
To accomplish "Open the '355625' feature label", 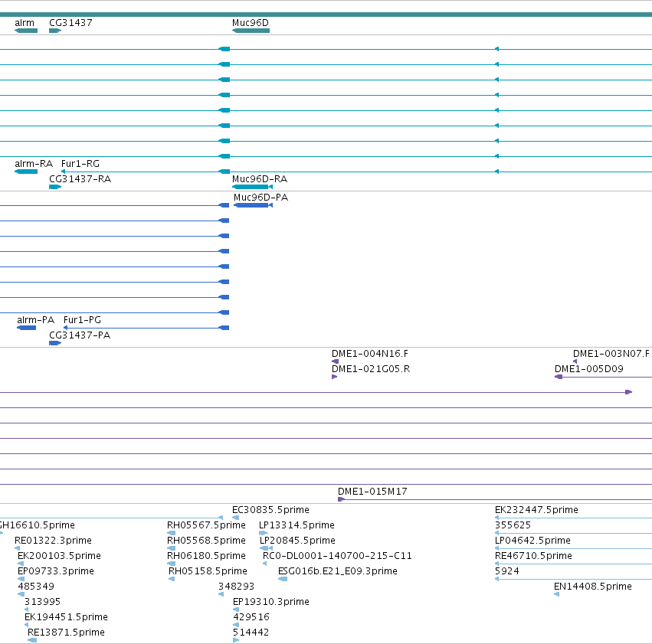I will pyautogui.click(x=513, y=525).
